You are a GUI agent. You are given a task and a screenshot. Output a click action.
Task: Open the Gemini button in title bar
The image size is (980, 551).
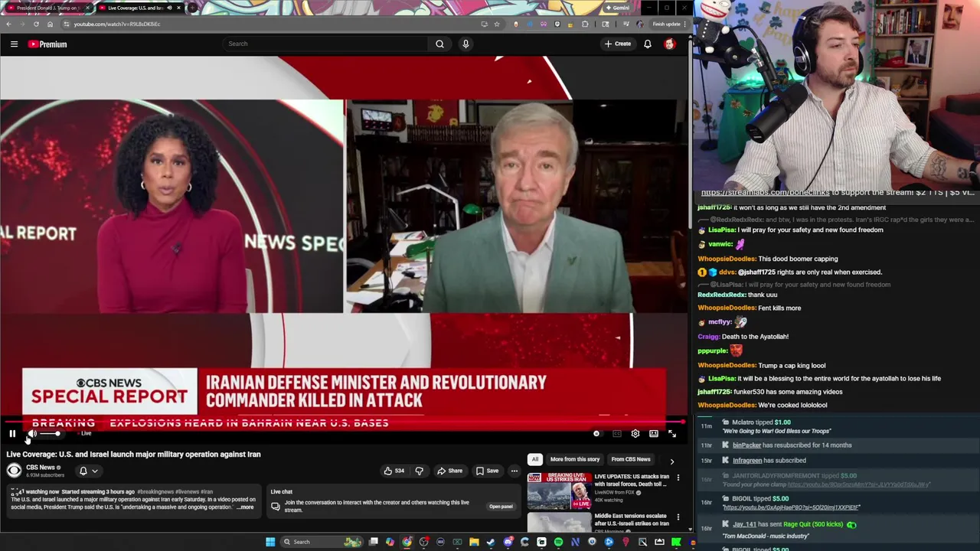(617, 8)
